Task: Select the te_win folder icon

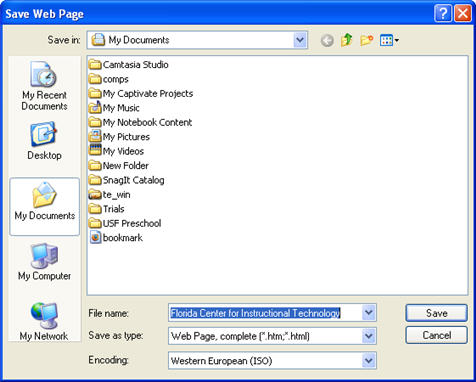Action: coord(95,194)
